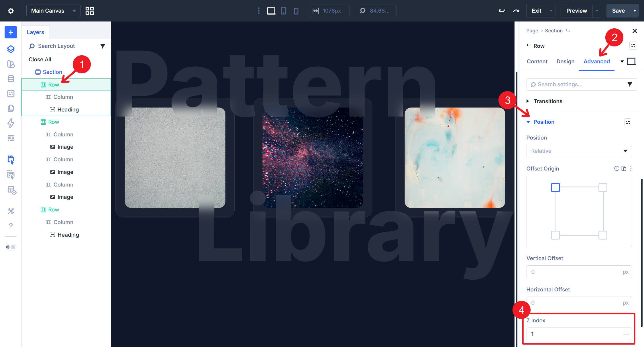The height and width of the screenshot is (347, 644).
Task: Switch to phone view icon
Action: (x=296, y=11)
